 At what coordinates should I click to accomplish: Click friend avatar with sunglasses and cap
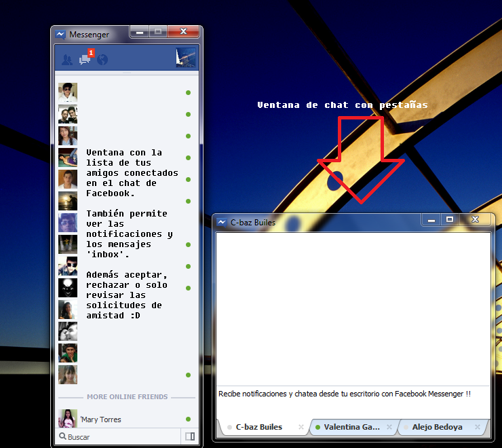(68, 266)
